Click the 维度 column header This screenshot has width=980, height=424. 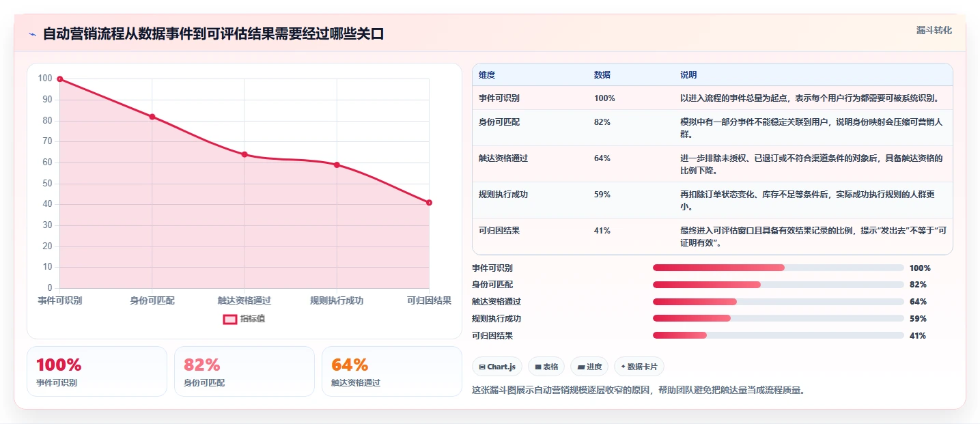[487, 74]
